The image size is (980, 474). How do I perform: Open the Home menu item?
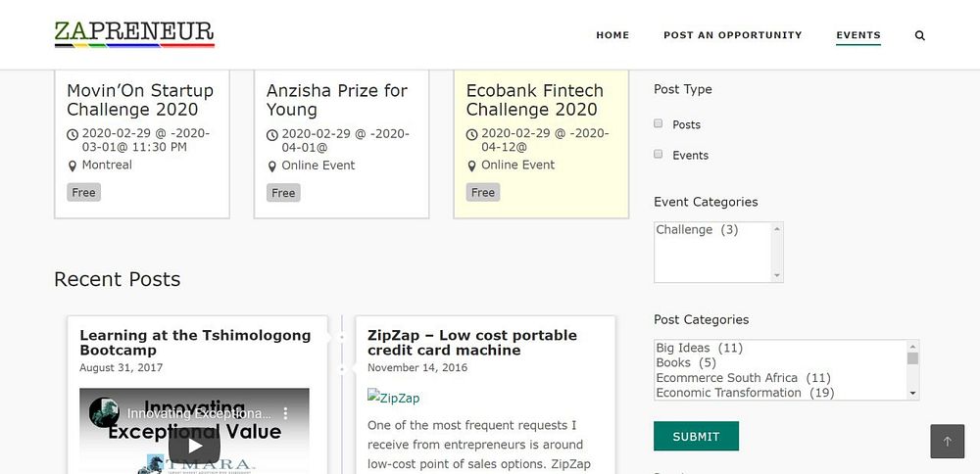pos(612,35)
